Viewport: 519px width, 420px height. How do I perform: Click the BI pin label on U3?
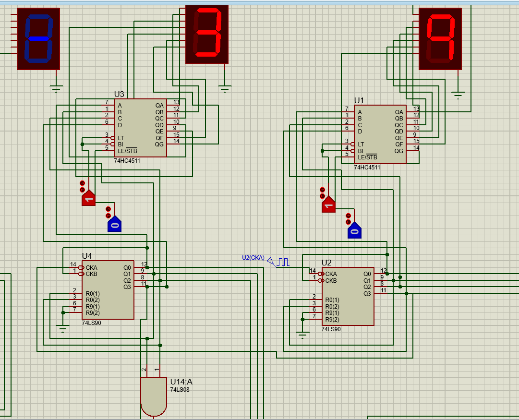click(121, 144)
